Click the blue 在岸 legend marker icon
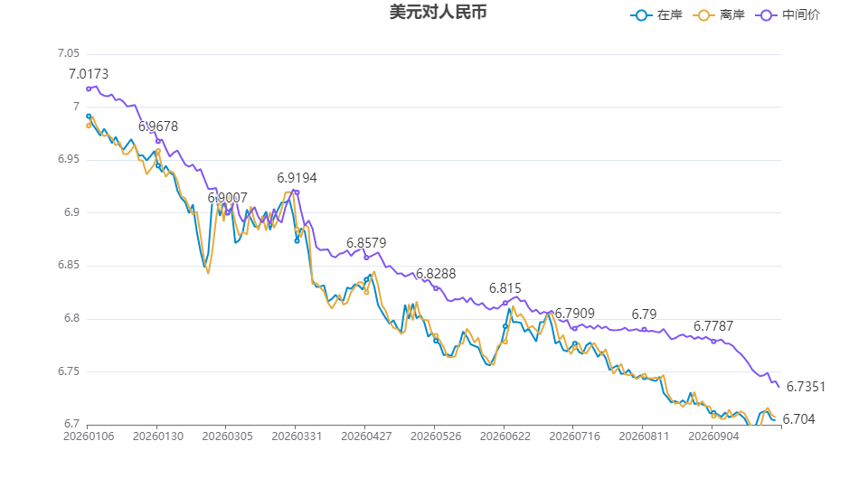Screen dimensions: 868x488 point(641,15)
